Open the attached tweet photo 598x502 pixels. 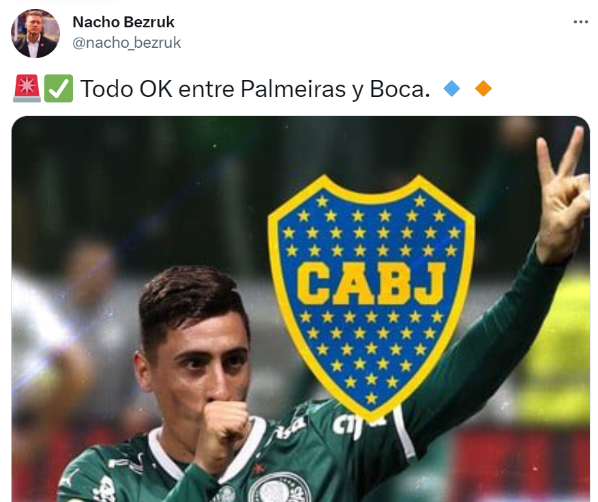coord(301,309)
